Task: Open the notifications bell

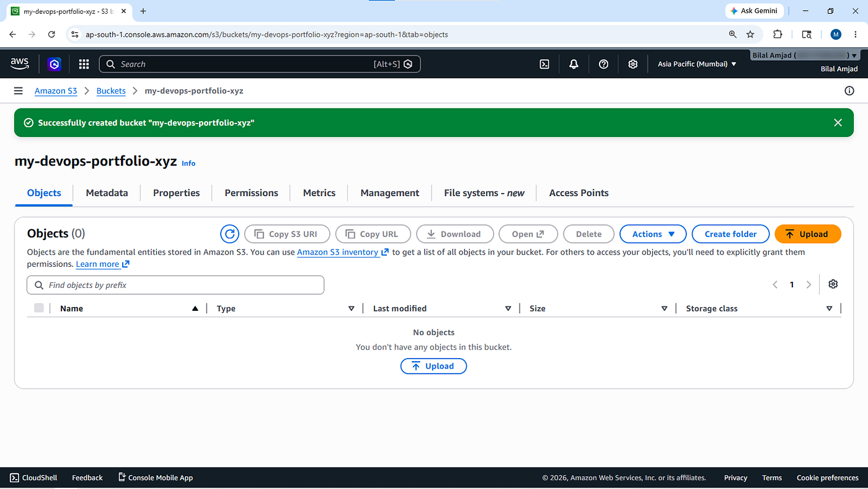Action: [574, 64]
